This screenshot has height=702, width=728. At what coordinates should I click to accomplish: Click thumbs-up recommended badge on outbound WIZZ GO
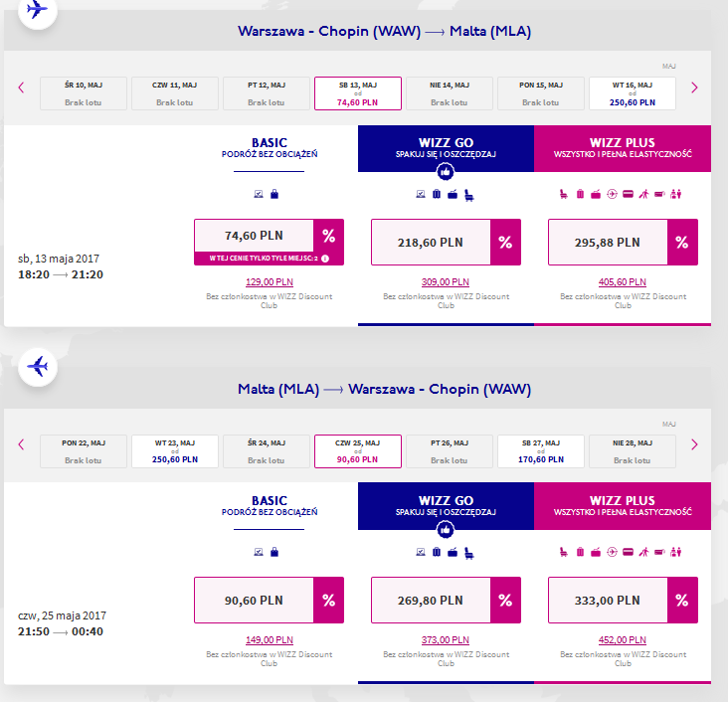[x=446, y=172]
